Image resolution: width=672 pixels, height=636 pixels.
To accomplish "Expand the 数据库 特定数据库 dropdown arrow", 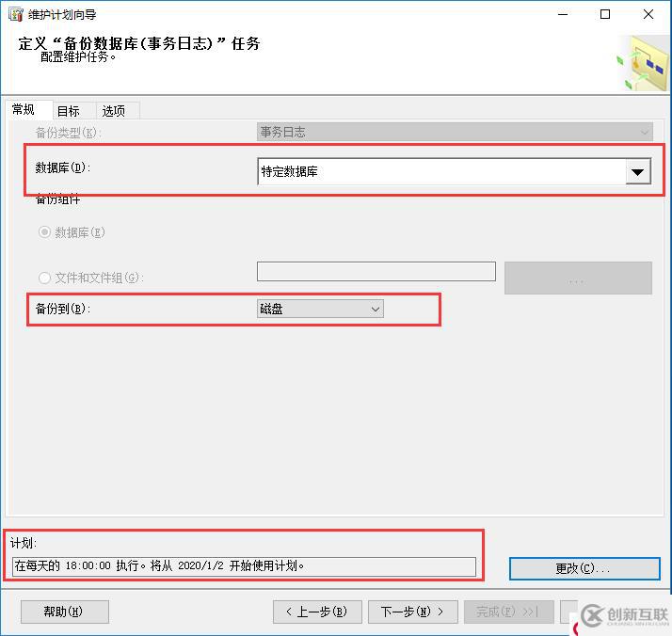I will 638,172.
